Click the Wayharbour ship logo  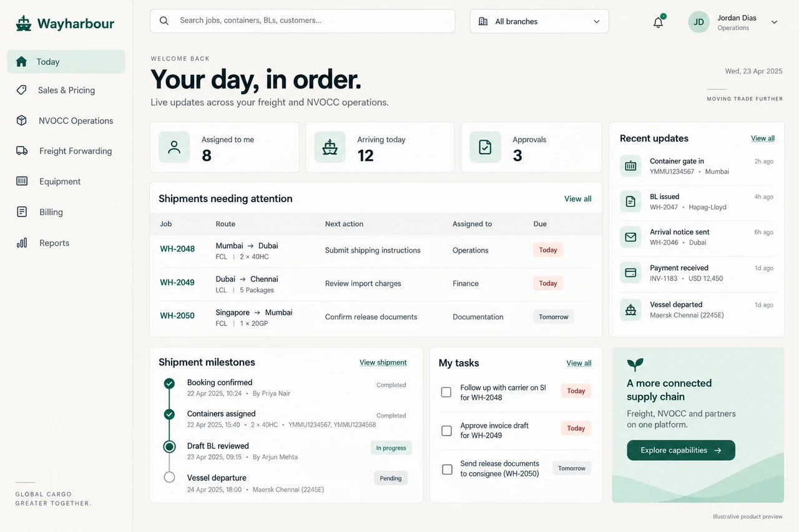[24, 24]
